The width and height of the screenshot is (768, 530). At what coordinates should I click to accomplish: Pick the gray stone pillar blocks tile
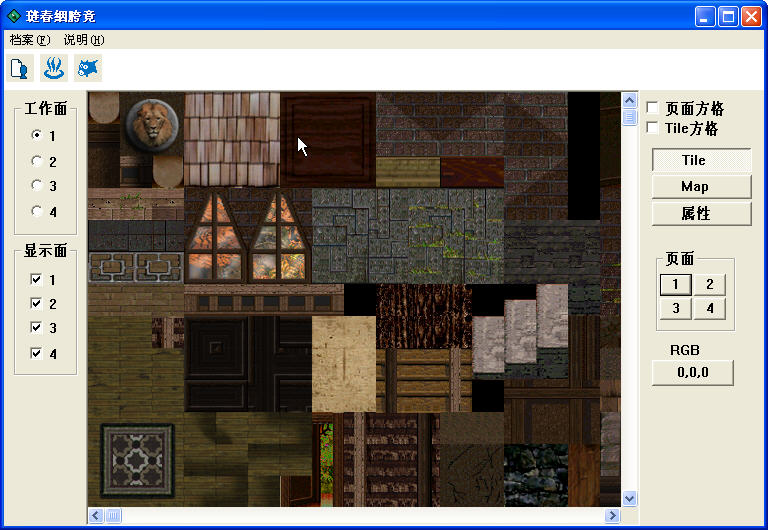click(x=521, y=329)
